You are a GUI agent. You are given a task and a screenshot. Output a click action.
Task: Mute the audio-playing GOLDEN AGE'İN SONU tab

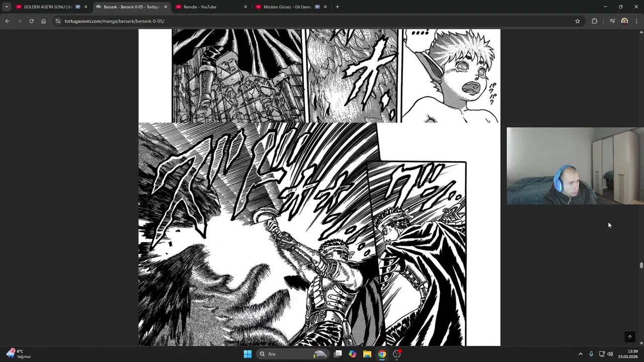point(77,7)
